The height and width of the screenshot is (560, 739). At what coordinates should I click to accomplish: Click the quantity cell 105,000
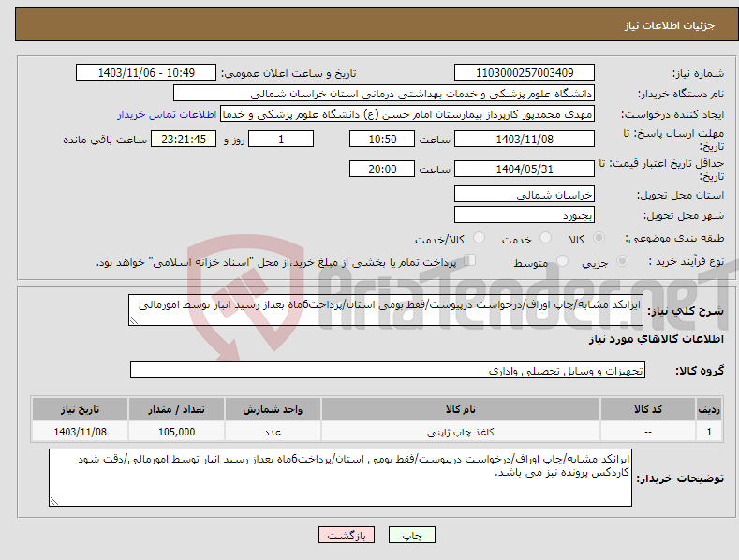pos(176,432)
